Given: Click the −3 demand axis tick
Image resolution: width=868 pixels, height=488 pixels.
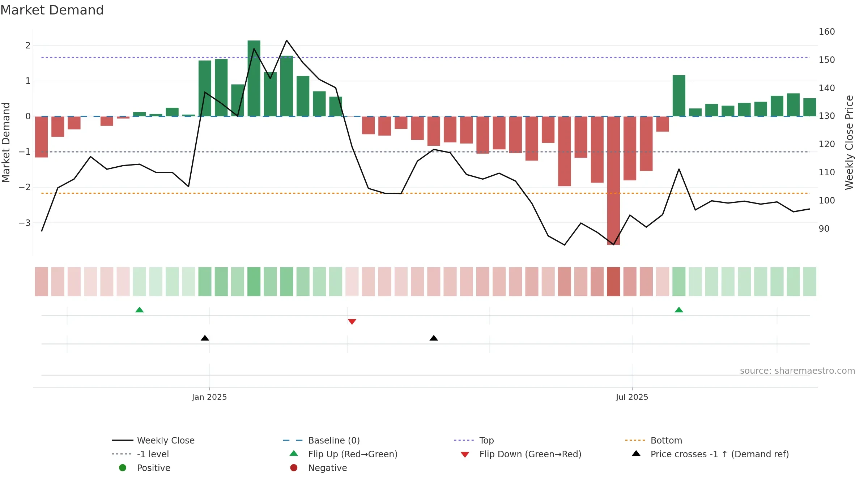Looking at the screenshot, I should click(25, 223).
